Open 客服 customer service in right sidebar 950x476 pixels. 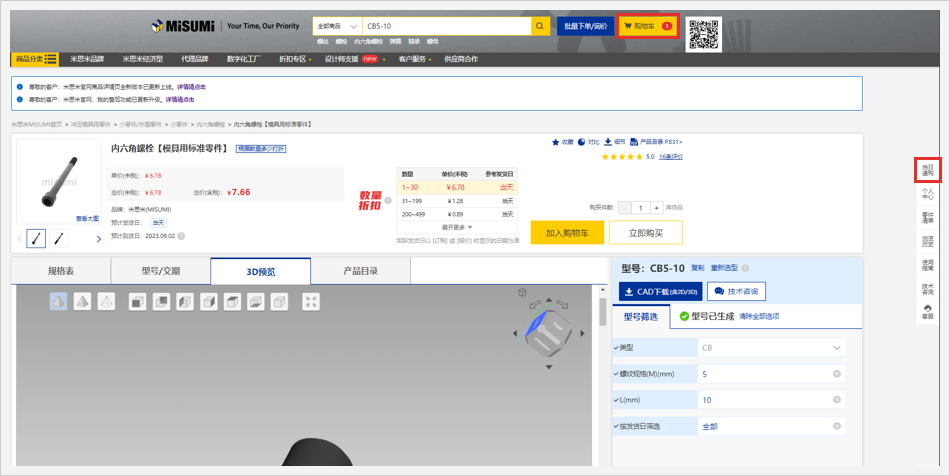(927, 312)
